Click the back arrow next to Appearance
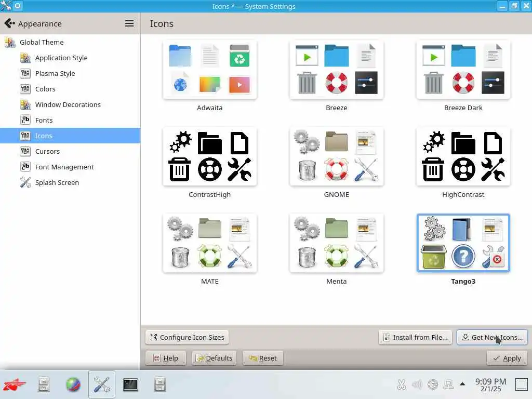The height and width of the screenshot is (399, 532). (x=9, y=23)
